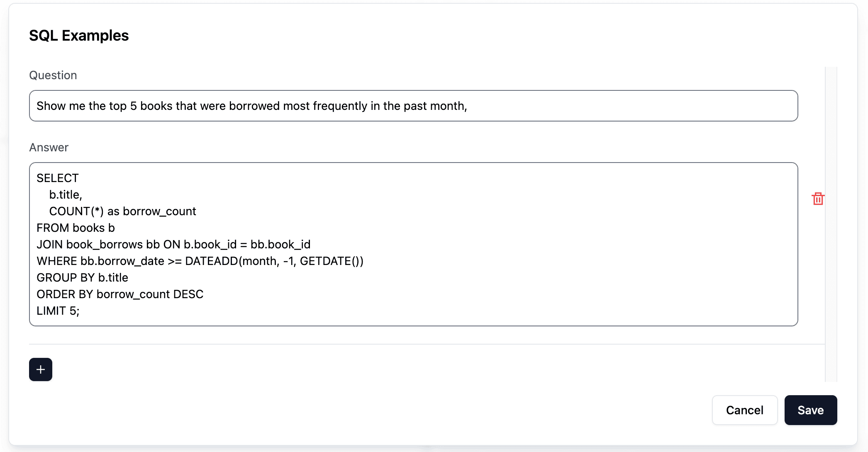Click the plus icon to add new example

[x=40, y=369]
